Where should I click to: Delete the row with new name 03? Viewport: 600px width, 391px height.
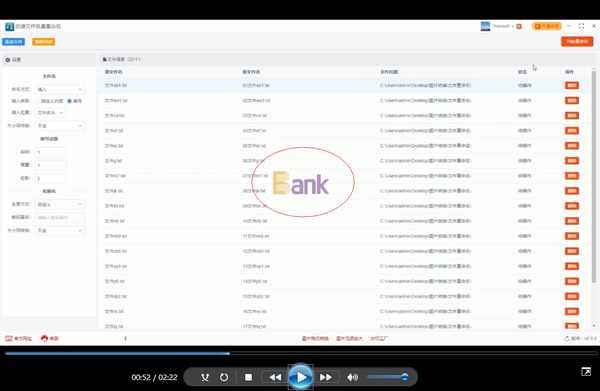(572, 116)
